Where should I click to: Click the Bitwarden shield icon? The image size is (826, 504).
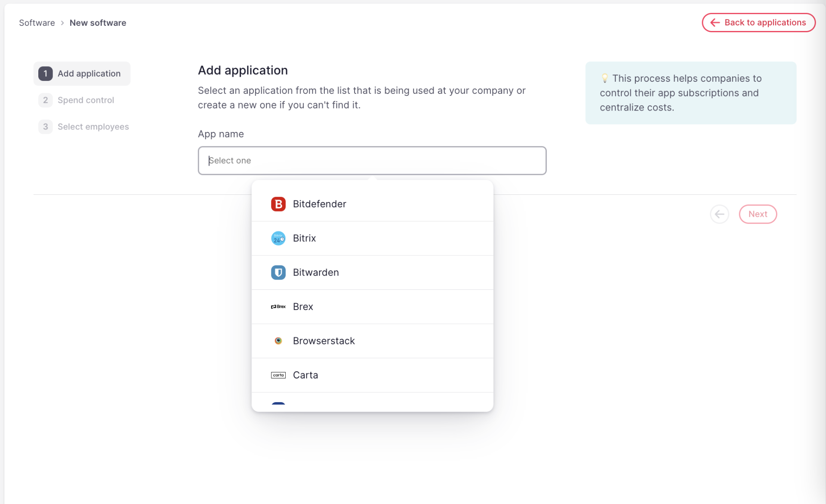pyautogui.click(x=278, y=272)
